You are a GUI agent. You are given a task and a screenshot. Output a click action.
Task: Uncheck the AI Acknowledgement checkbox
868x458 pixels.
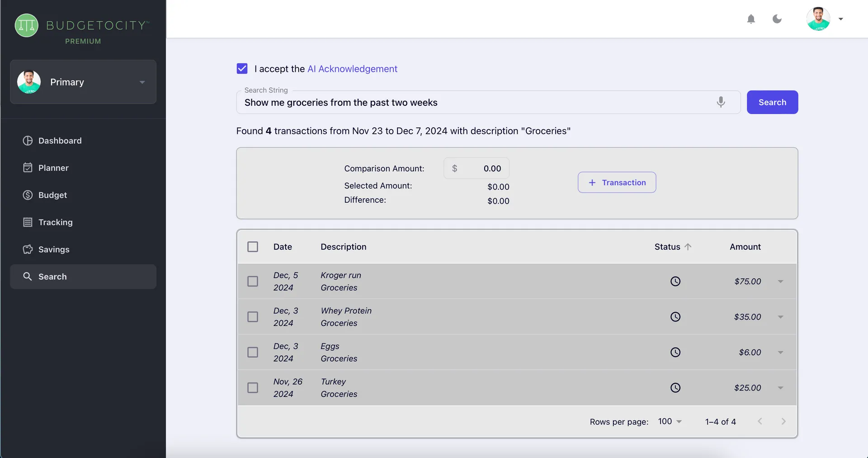(242, 68)
